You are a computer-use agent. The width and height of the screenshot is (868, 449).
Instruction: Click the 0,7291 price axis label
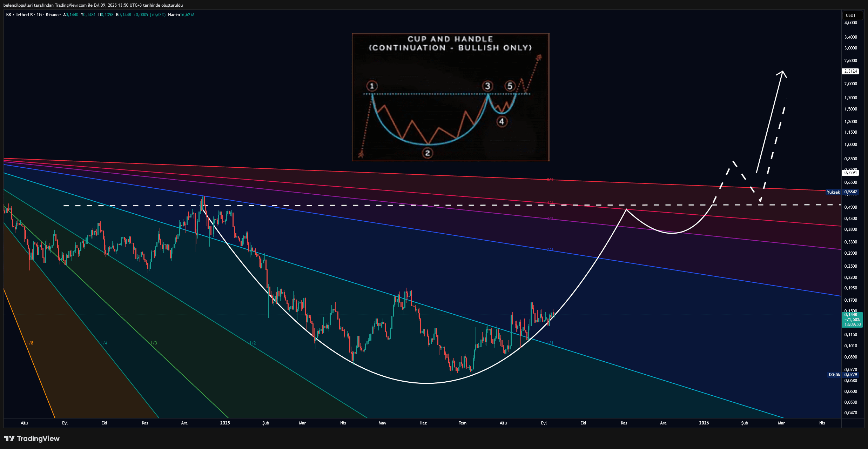(850, 173)
